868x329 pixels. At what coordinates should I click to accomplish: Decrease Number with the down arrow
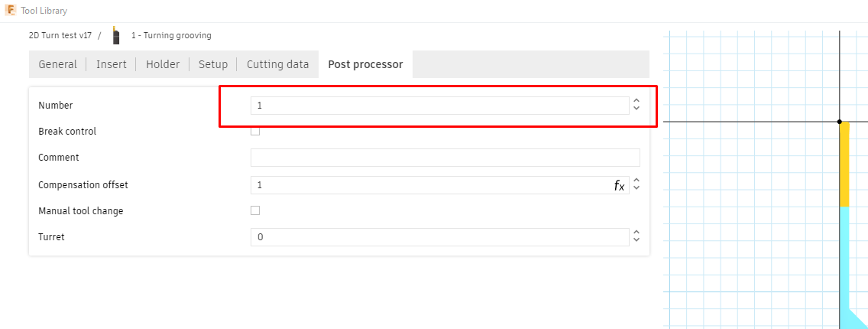tap(636, 109)
